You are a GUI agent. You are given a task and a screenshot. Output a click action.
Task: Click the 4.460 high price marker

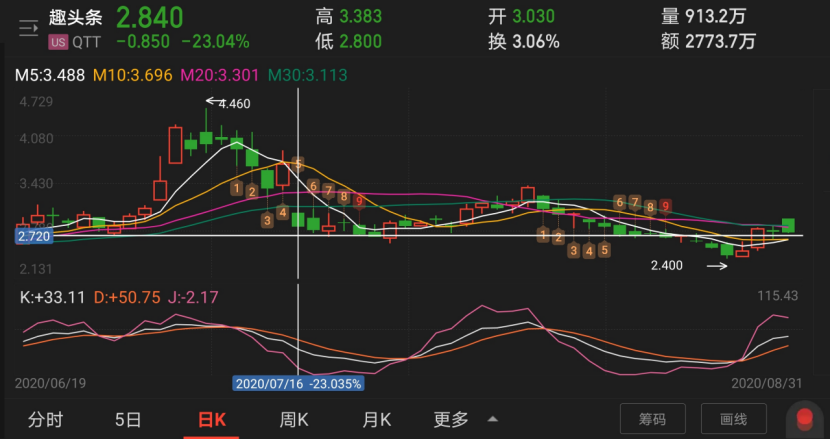coord(234,104)
